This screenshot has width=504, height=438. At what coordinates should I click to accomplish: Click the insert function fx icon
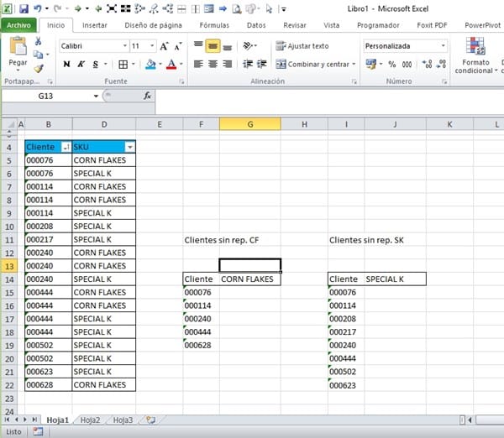click(x=148, y=96)
